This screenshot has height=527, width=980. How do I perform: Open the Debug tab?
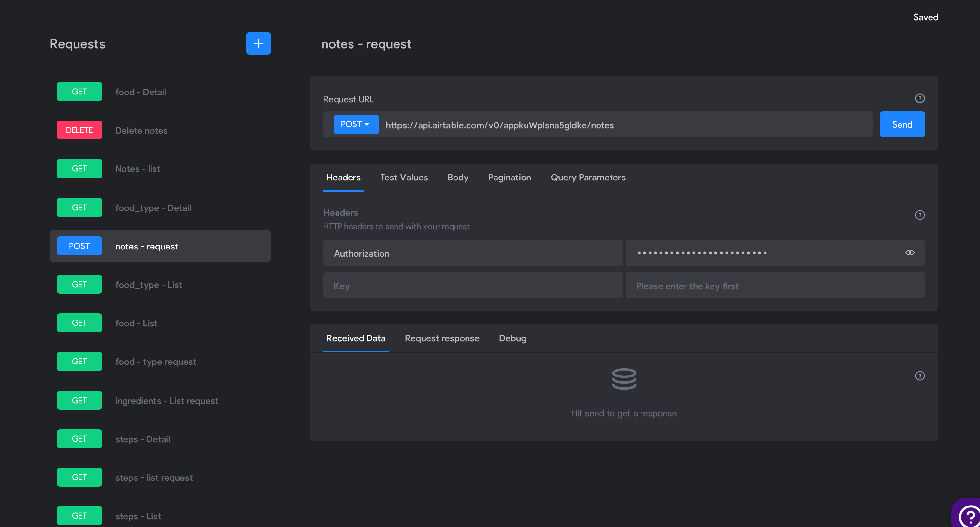[x=512, y=338]
